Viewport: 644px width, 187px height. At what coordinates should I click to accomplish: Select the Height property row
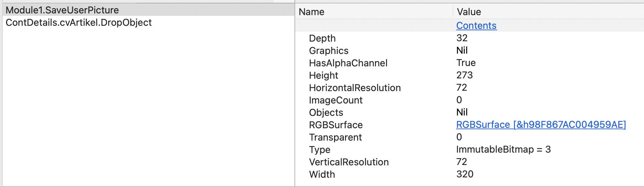[323, 75]
